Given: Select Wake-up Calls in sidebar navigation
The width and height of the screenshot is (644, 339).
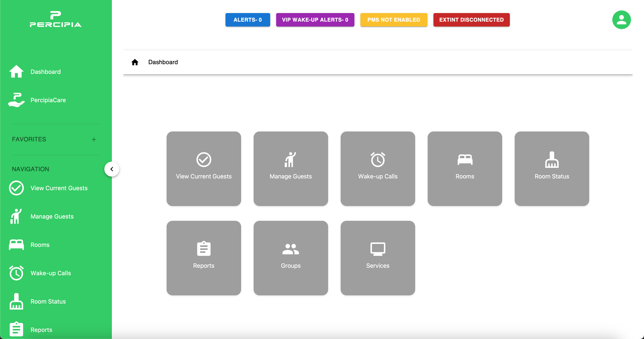Looking at the screenshot, I should coord(51,273).
